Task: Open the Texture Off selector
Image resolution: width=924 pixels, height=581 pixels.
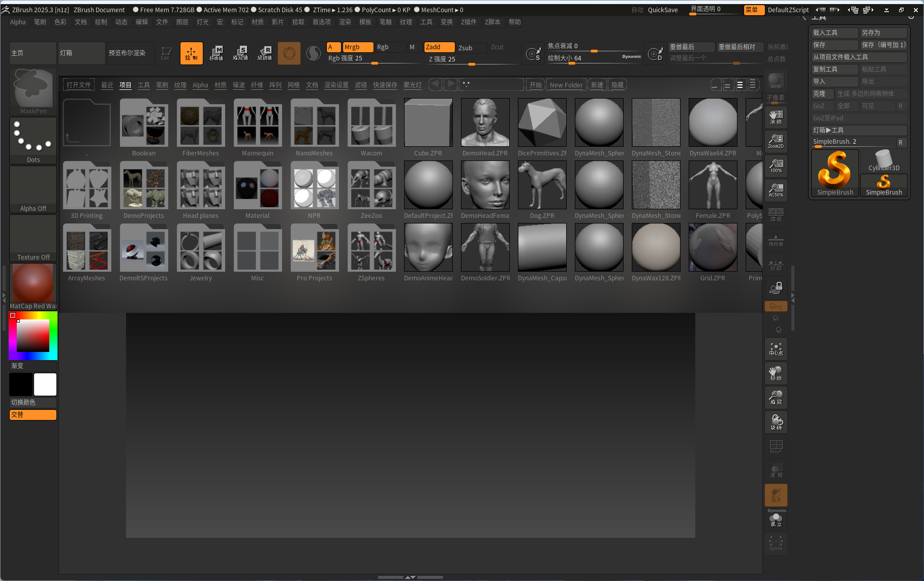Action: tap(33, 238)
